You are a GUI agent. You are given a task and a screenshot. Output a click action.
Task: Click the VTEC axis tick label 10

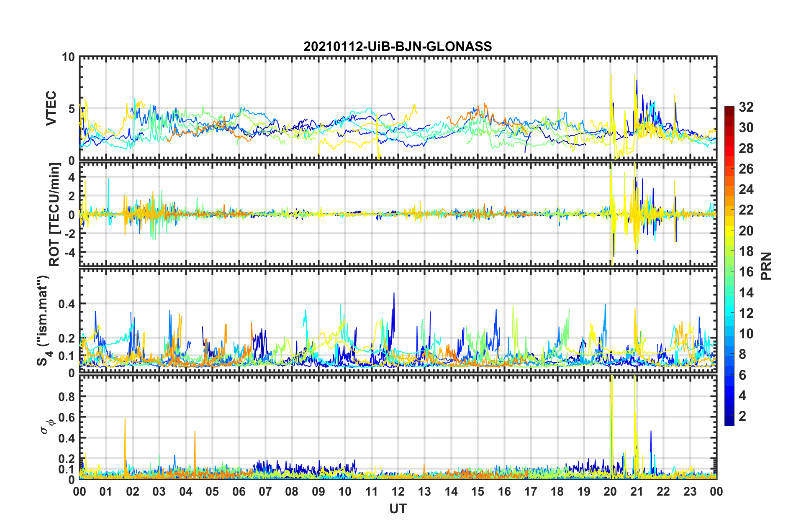[68, 57]
